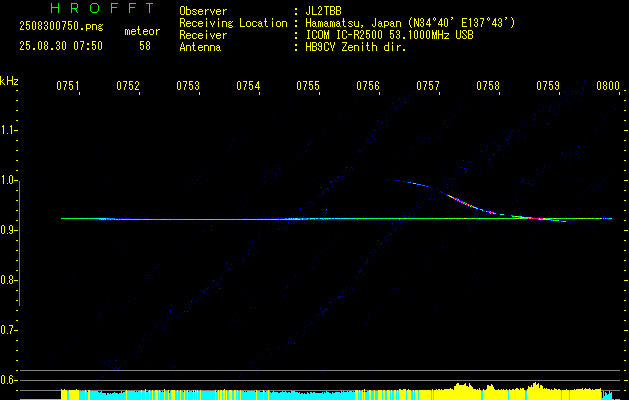Image resolution: width=629 pixels, height=400 pixels.
Task: Click the 0757 time marker
Action: 428,86
